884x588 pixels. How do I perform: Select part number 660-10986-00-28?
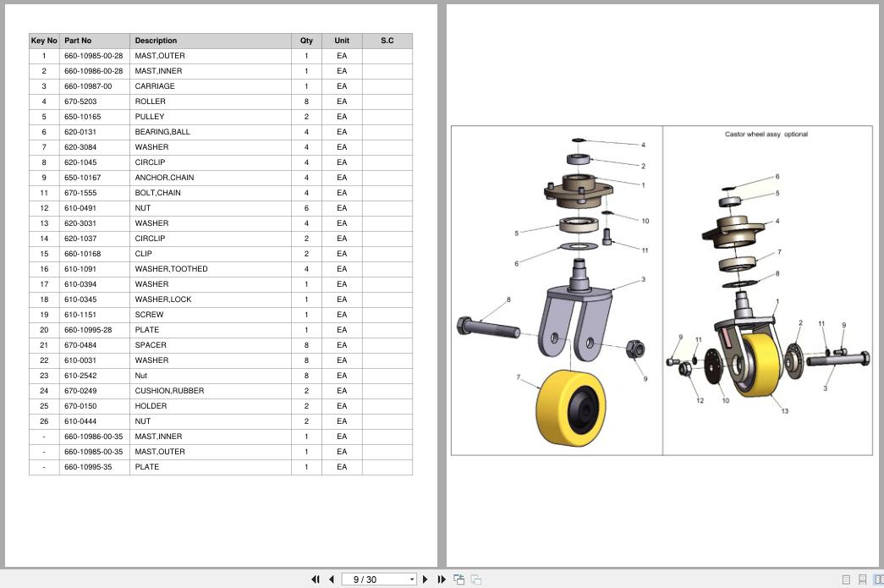[x=94, y=71]
